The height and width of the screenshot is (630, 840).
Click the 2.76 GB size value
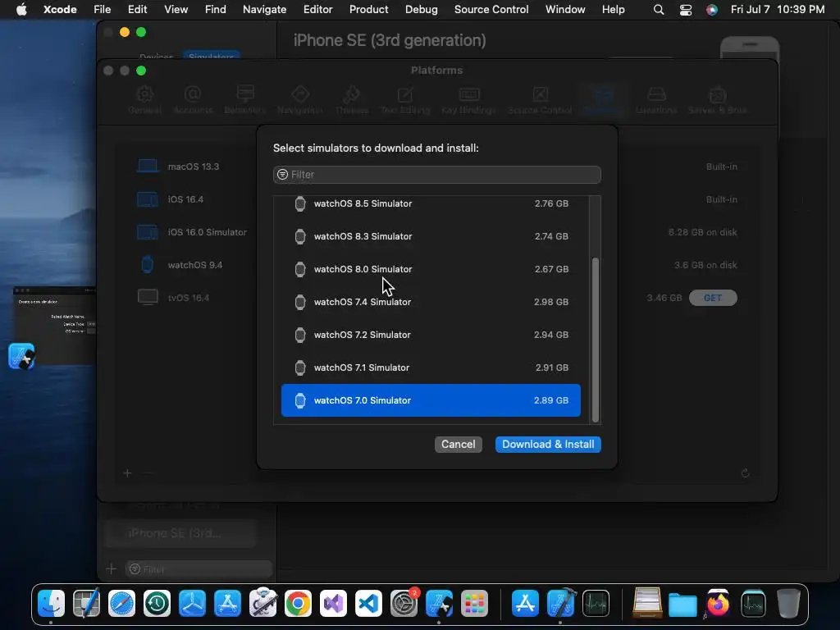point(551,203)
